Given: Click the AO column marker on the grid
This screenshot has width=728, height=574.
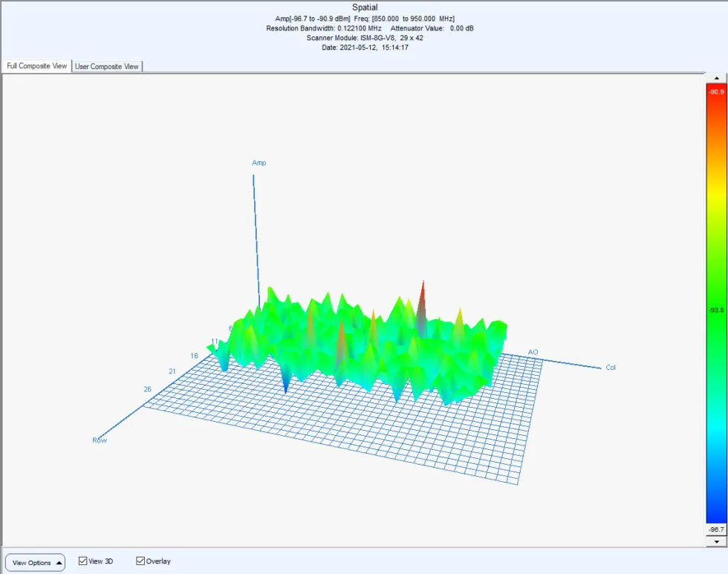Looking at the screenshot, I should point(533,351).
